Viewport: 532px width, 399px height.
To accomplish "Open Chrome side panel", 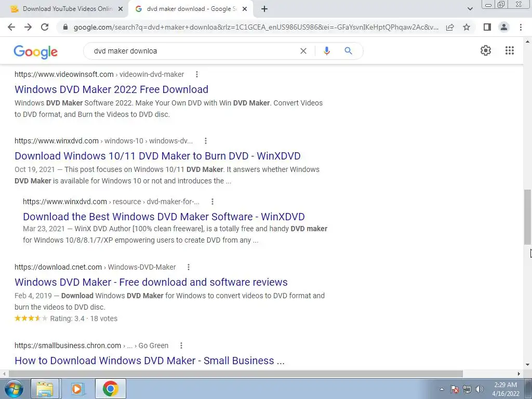I will point(487,27).
